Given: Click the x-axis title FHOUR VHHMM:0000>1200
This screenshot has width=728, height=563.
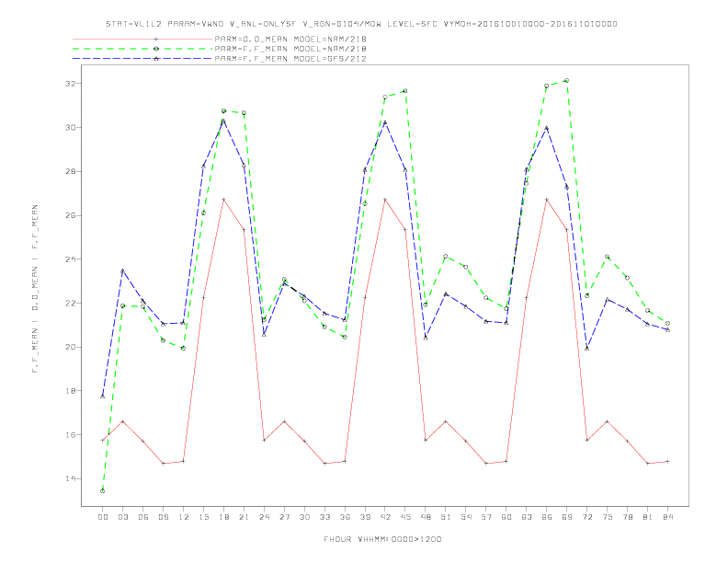Looking at the screenshot, I should pos(382,539).
